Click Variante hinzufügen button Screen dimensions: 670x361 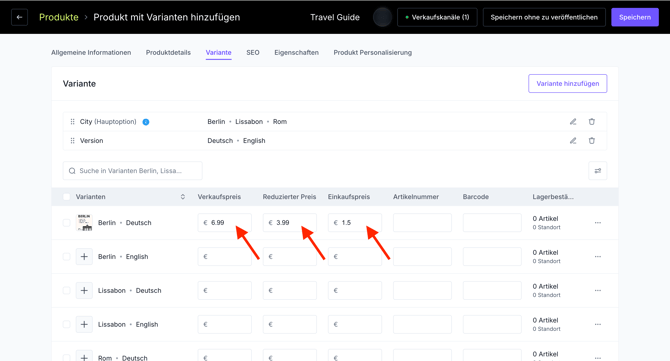point(568,84)
